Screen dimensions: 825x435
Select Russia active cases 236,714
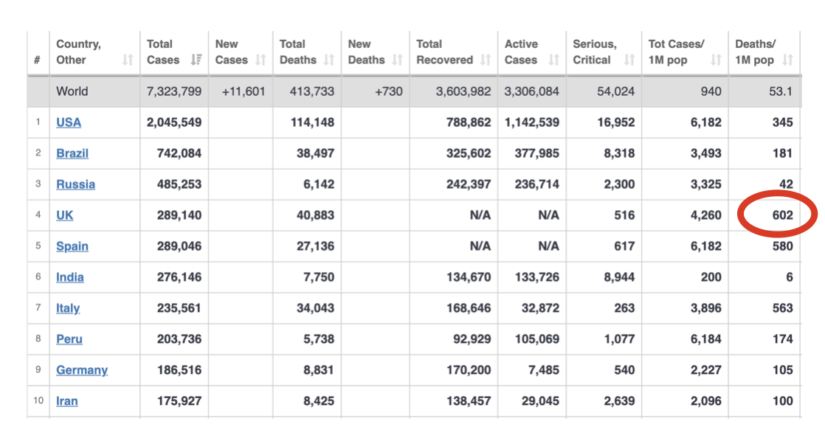coord(537,185)
